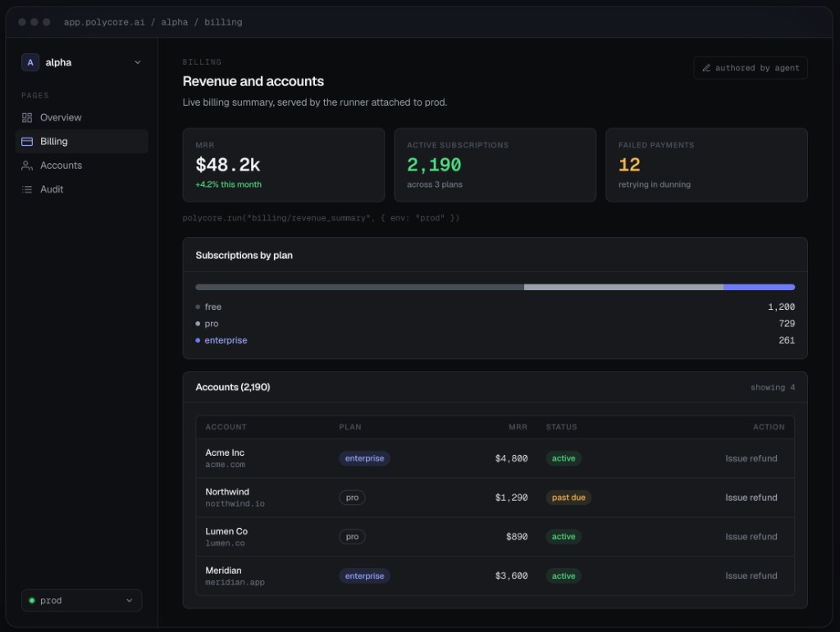Click the green prod status dot
The width and height of the screenshot is (840, 632).
[32, 600]
